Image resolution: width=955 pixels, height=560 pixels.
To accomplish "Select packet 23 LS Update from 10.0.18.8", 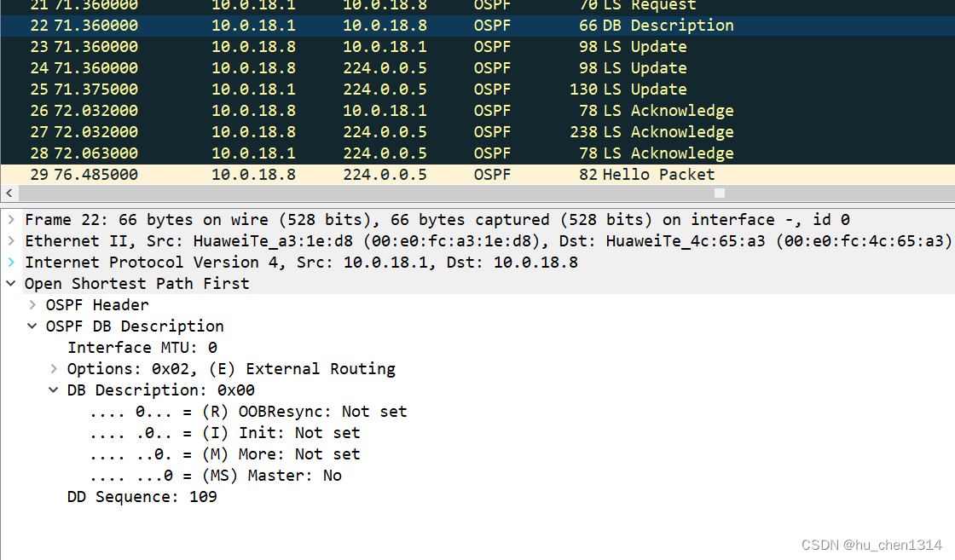I will 341,46.
